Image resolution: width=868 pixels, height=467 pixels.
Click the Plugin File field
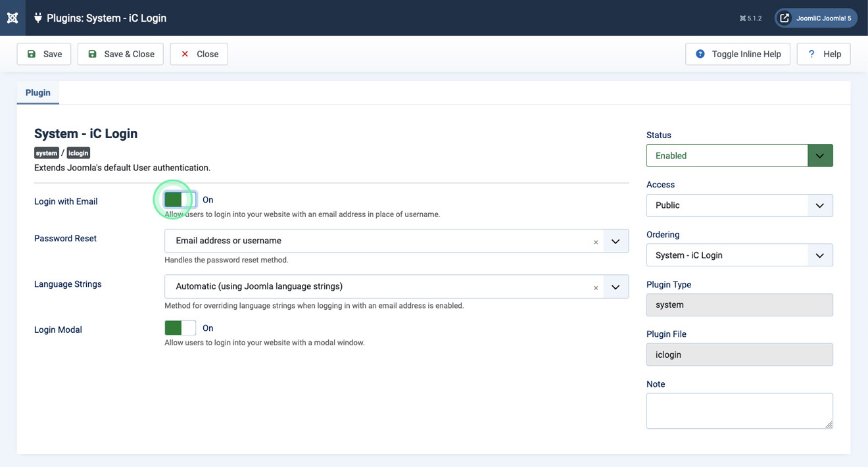[740, 355]
